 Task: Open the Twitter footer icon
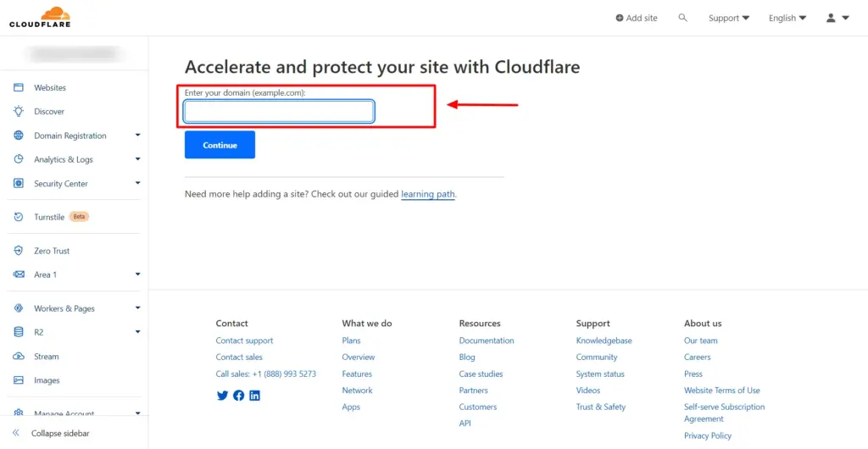[222, 396]
